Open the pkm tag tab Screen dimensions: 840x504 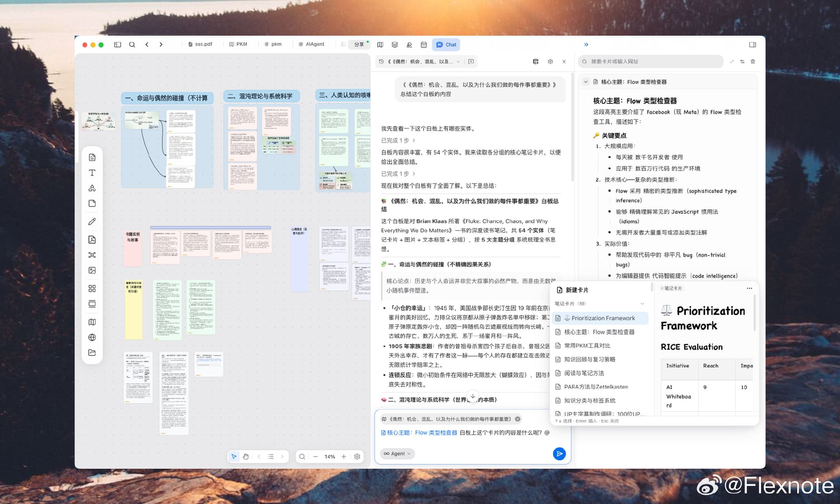click(273, 44)
